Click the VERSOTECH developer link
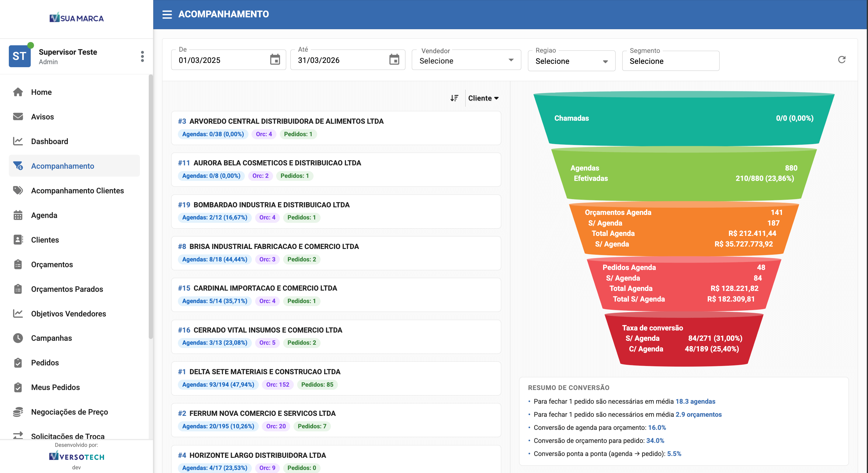Viewport: 868px width, 473px height. pos(76,457)
